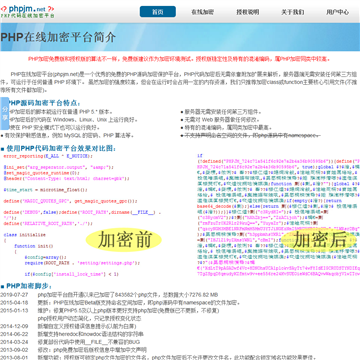The width and height of the screenshot is (360, 360).
Task: Click the red notice about 免费版 and 授权版
Action: [x=180, y=59]
